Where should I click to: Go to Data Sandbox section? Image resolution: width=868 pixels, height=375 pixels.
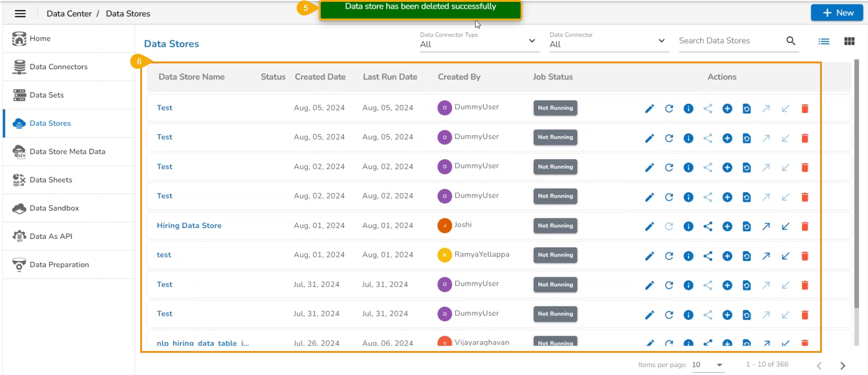tap(54, 208)
